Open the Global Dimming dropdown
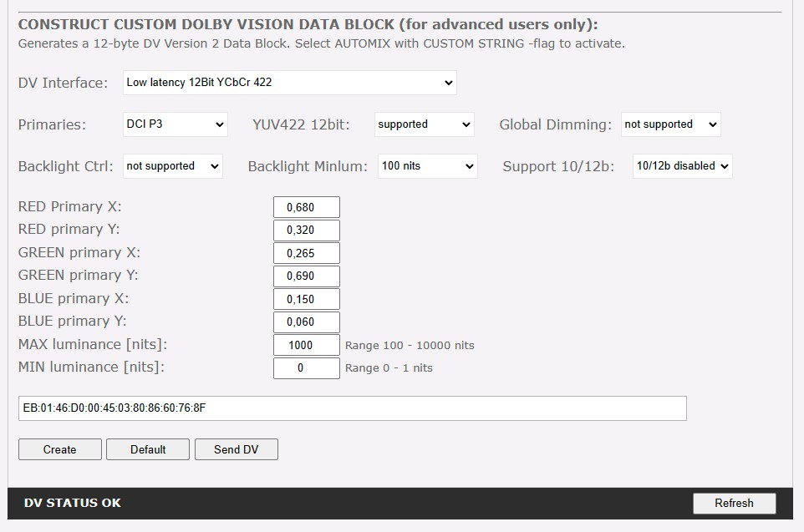 (x=670, y=124)
